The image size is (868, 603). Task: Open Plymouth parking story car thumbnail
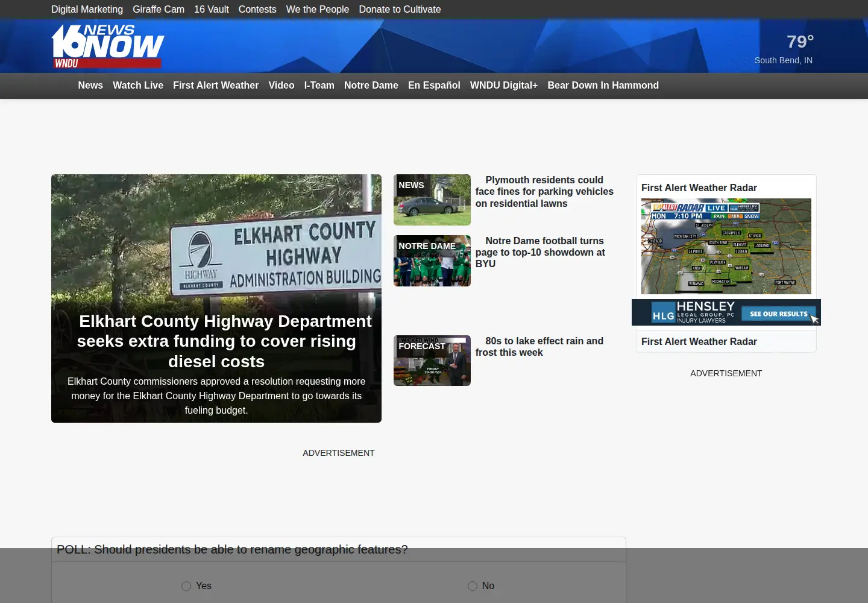click(432, 200)
